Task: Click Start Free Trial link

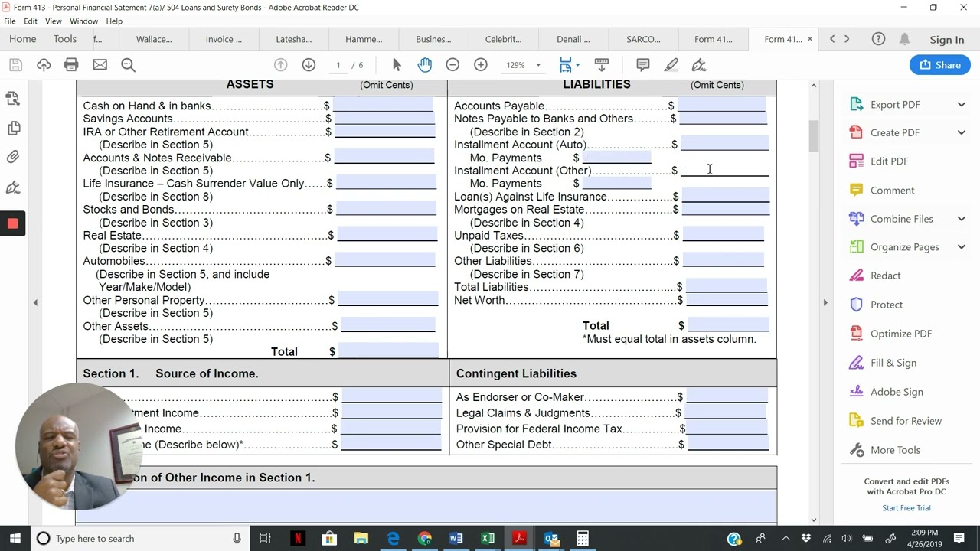Action: [906, 508]
